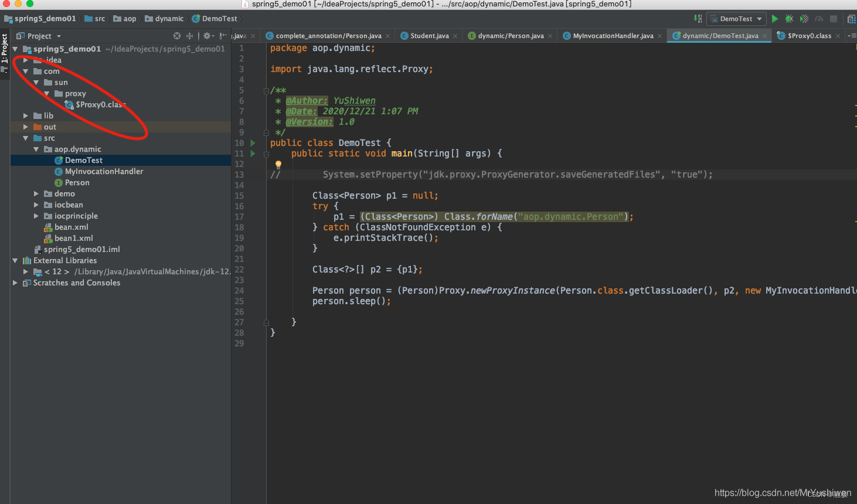The image size is (857, 504).
Task: Hide the Project panel with hide icon
Action: click(x=223, y=36)
